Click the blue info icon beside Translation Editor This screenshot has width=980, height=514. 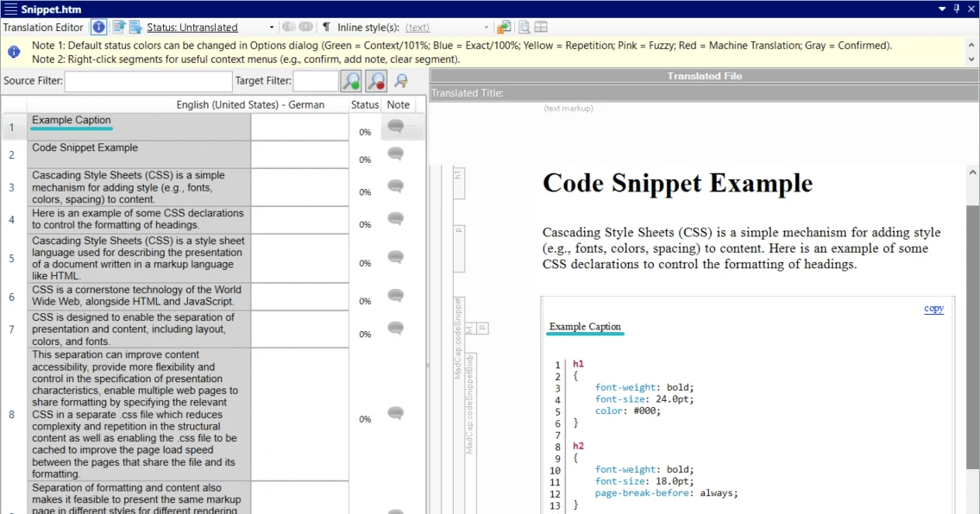98,28
